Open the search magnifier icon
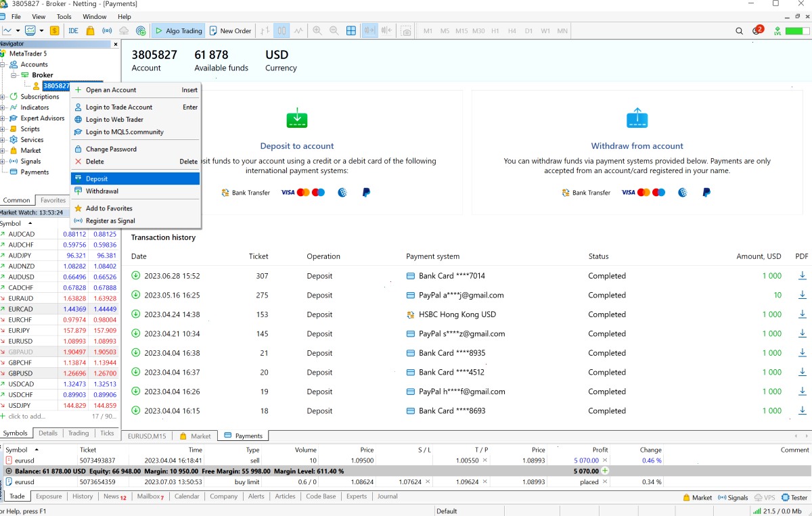Viewport: 812px width, 516px height. pyautogui.click(x=739, y=30)
